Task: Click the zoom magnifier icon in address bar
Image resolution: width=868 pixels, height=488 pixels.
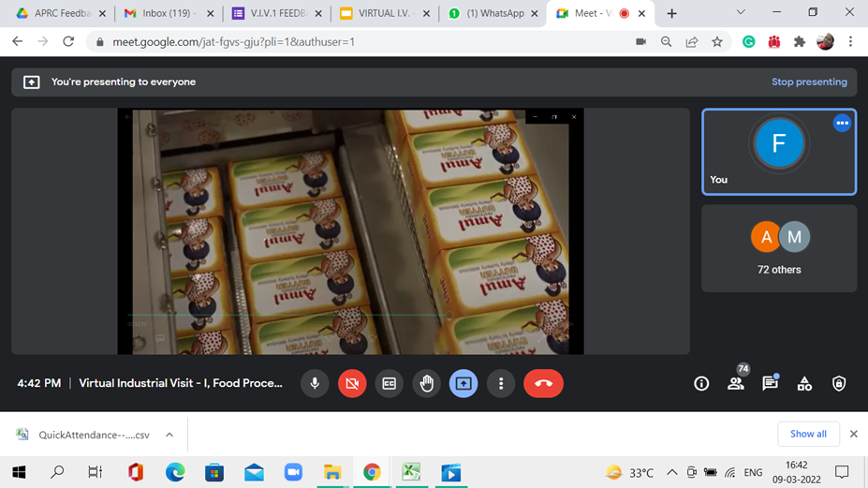Action: (666, 41)
